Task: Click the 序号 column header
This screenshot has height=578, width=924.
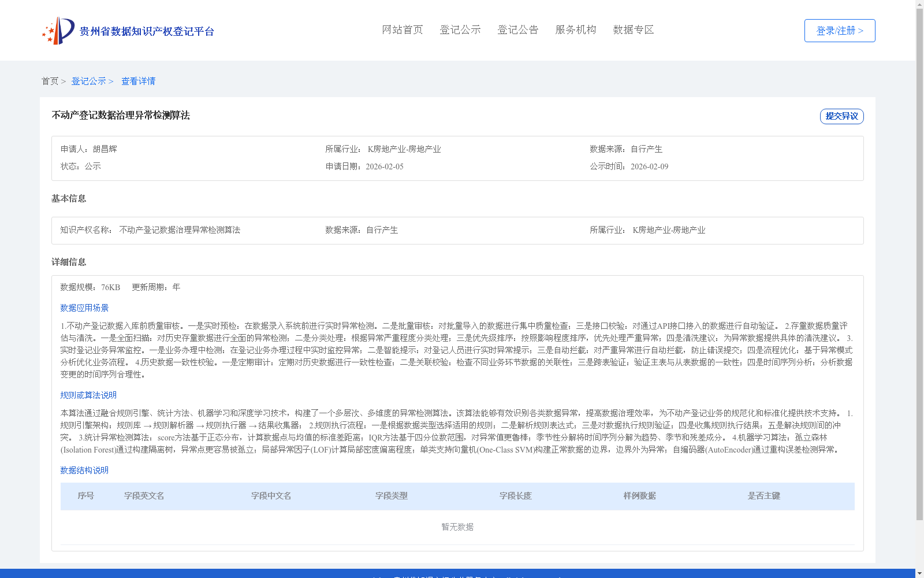Action: click(85, 496)
